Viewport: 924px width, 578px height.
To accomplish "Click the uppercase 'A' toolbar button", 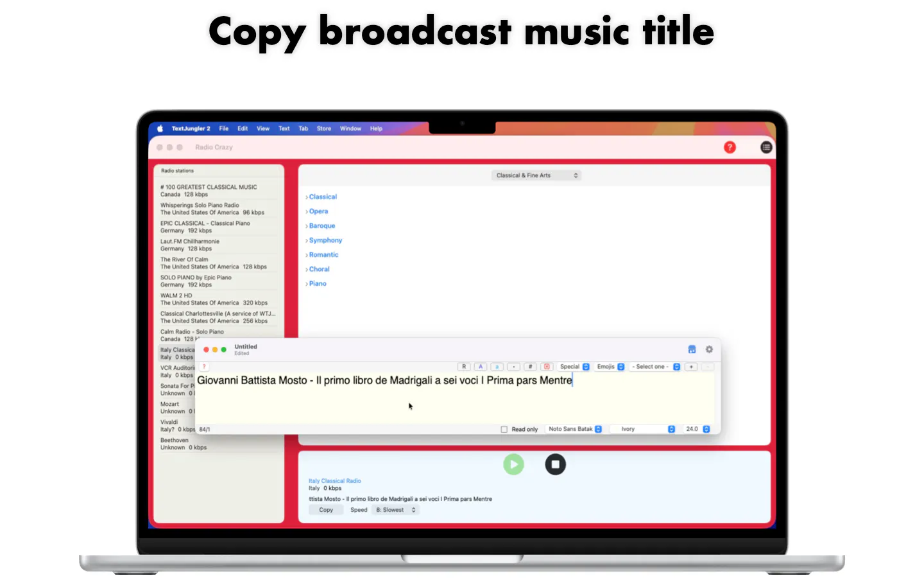I will 481,367.
